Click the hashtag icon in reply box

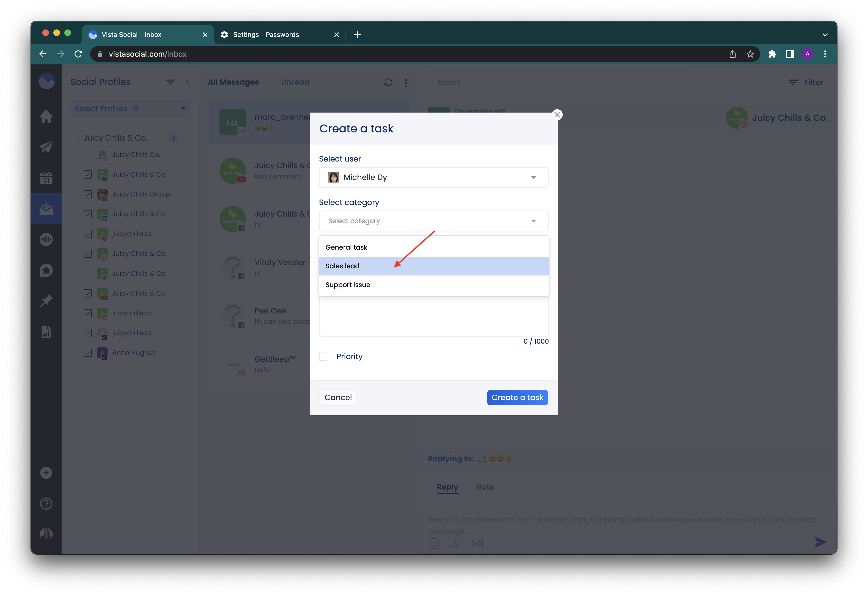pyautogui.click(x=456, y=543)
